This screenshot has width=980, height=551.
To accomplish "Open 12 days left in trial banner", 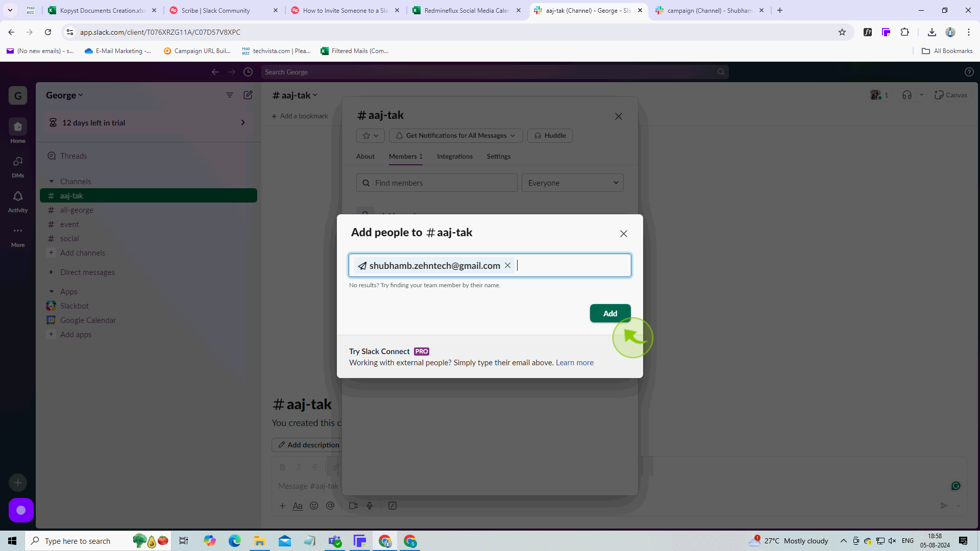I will point(148,123).
